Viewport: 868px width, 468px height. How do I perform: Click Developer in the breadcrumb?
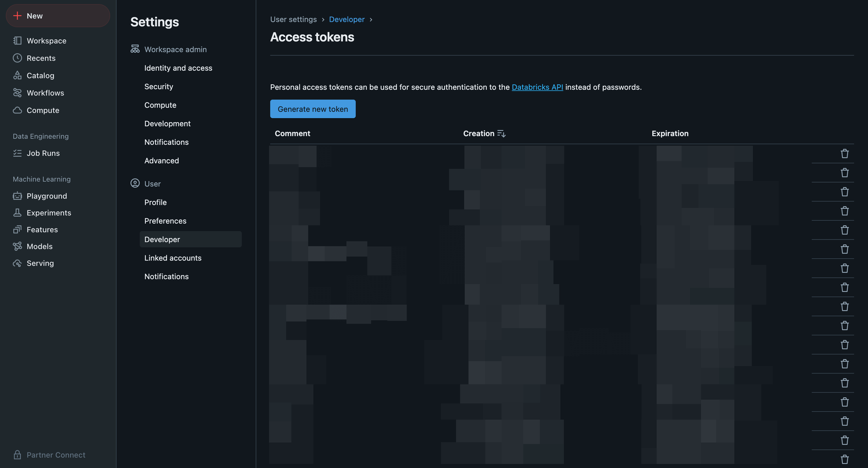[346, 19]
